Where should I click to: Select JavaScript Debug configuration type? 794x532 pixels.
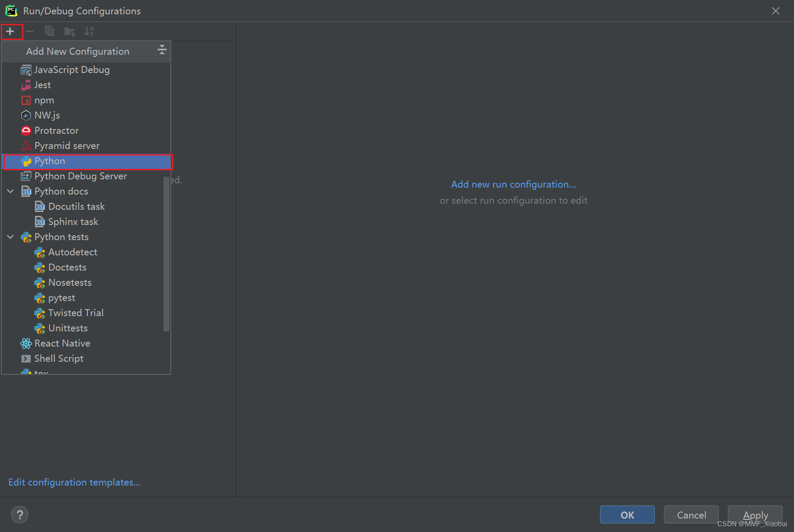(86, 70)
